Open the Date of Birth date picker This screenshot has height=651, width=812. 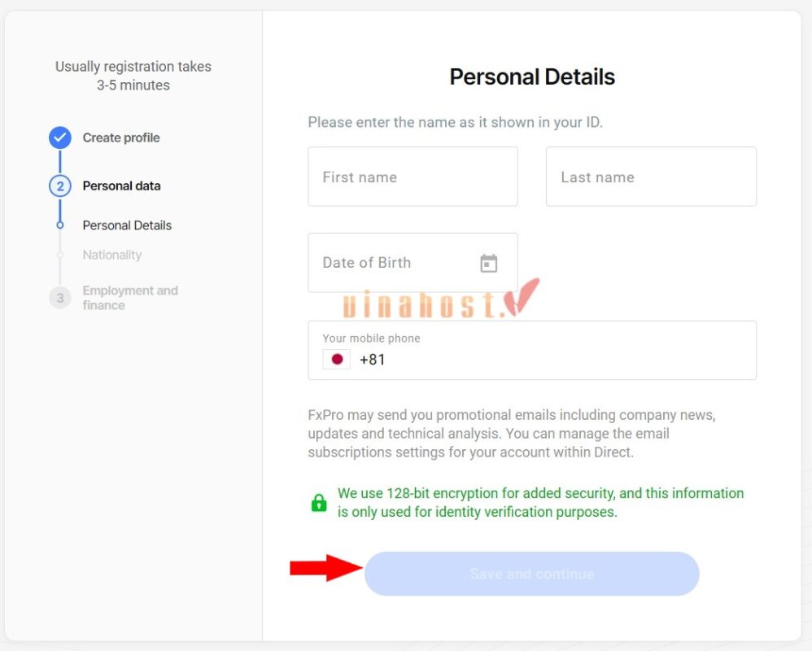[413, 263]
